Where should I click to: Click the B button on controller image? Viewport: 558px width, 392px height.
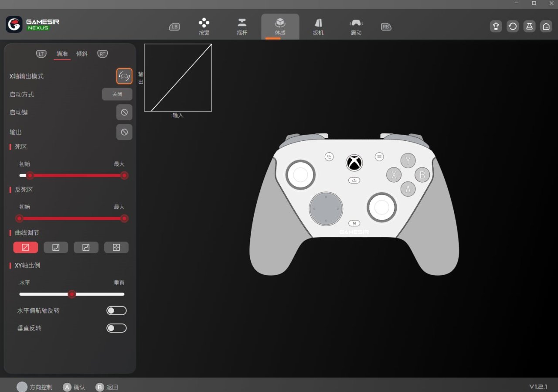pyautogui.click(x=422, y=175)
